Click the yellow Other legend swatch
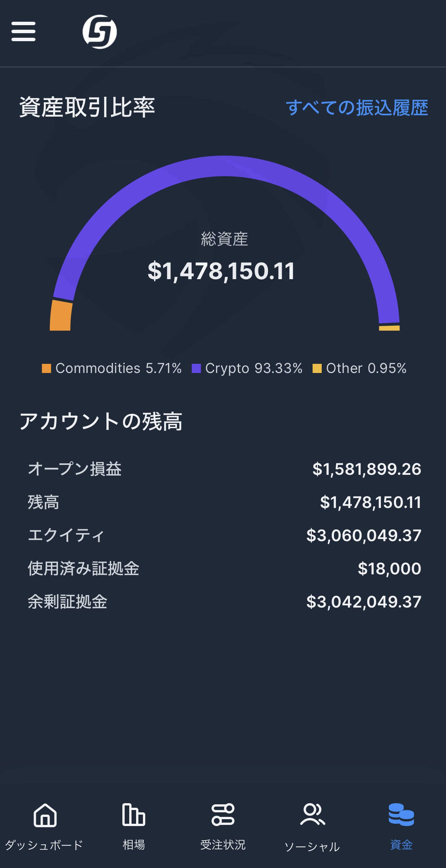 tap(317, 368)
